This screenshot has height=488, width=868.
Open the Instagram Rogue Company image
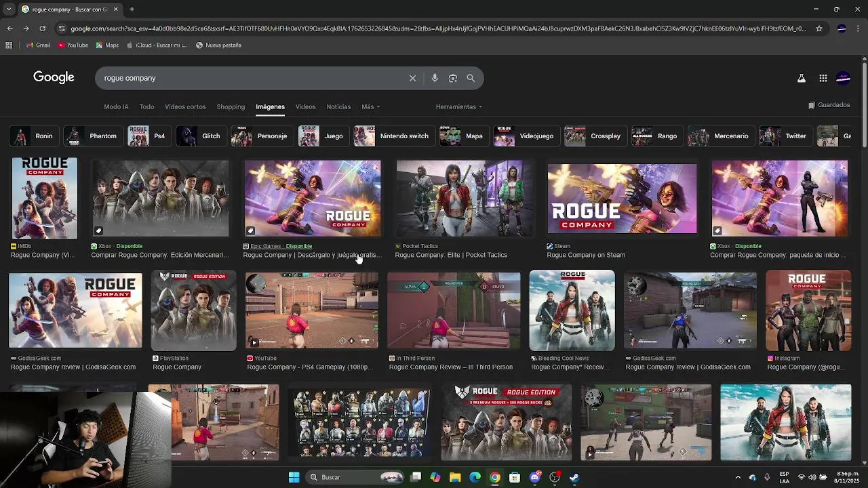(808, 310)
